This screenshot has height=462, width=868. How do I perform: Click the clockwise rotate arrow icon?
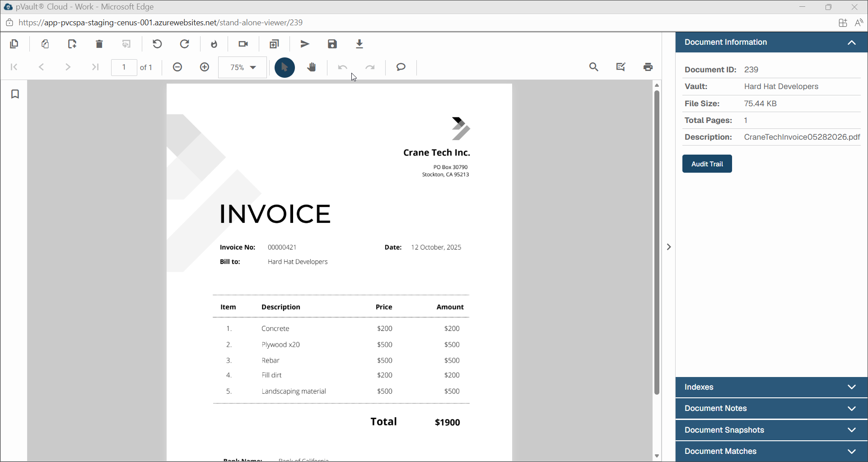pyautogui.click(x=185, y=44)
